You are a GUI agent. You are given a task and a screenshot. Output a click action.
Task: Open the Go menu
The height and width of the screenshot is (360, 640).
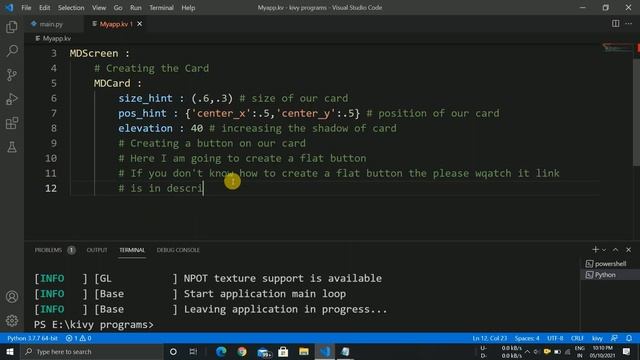click(x=118, y=8)
